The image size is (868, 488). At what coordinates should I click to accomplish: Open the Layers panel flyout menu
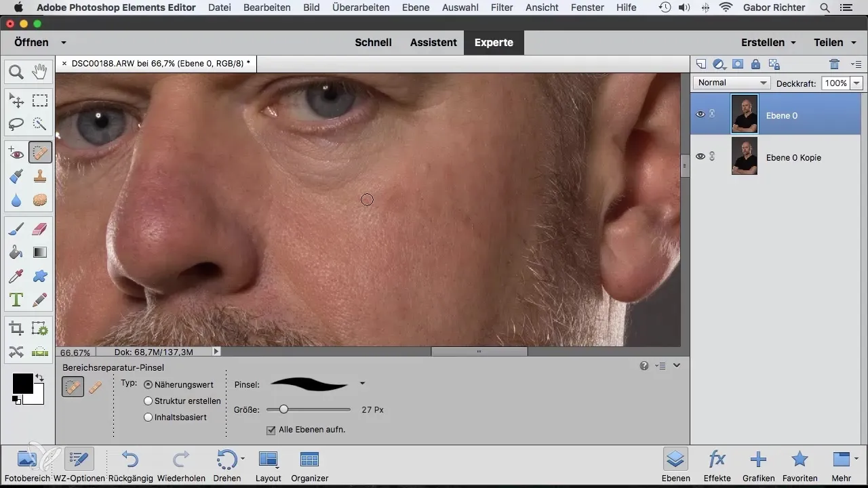tap(856, 64)
